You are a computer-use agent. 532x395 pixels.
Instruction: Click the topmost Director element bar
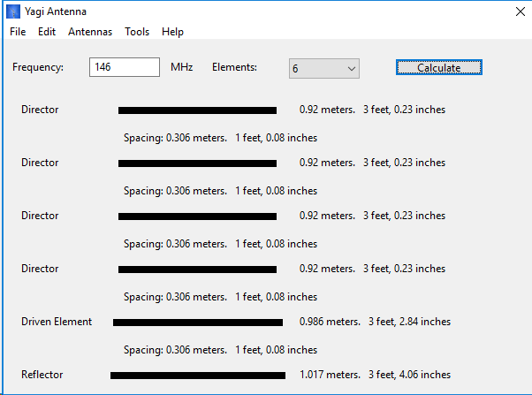[x=197, y=110]
